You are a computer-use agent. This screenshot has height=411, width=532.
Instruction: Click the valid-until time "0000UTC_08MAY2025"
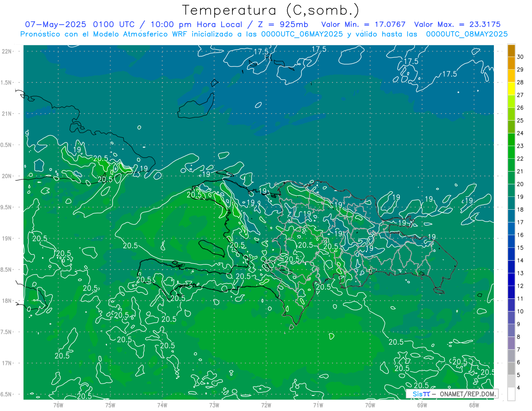(467, 34)
